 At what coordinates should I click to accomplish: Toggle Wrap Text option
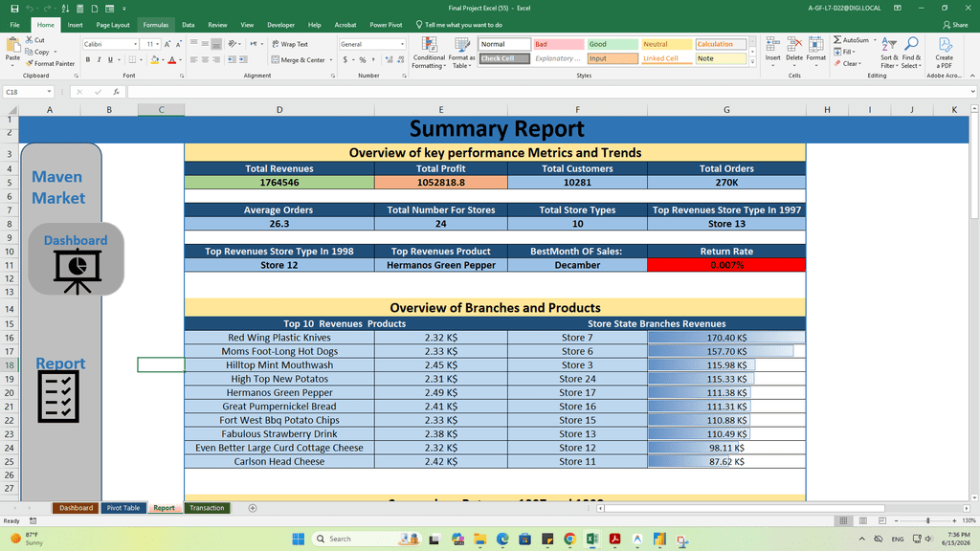[x=291, y=44]
